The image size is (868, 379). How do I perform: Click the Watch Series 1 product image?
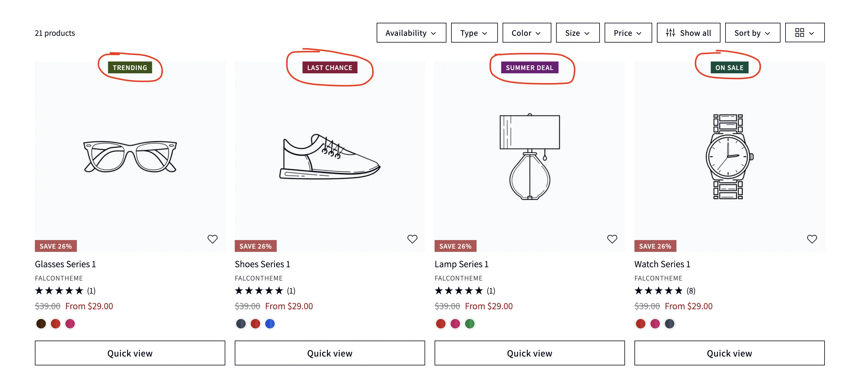tap(729, 157)
